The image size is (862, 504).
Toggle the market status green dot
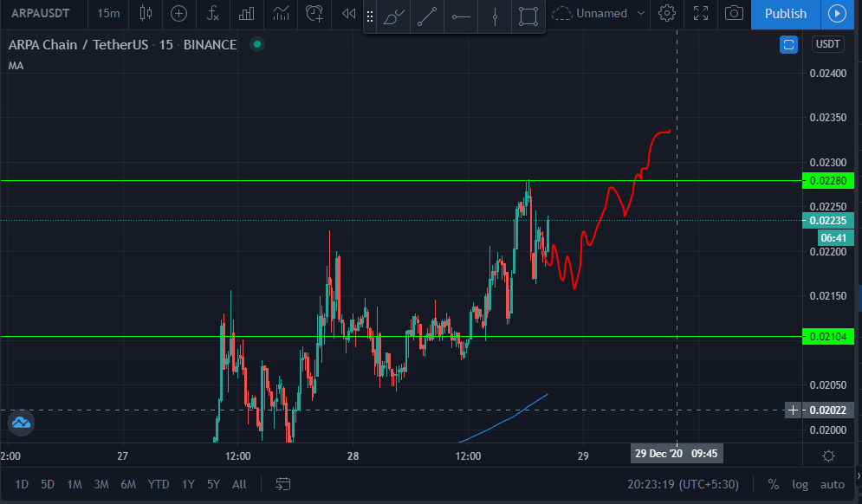(x=257, y=44)
